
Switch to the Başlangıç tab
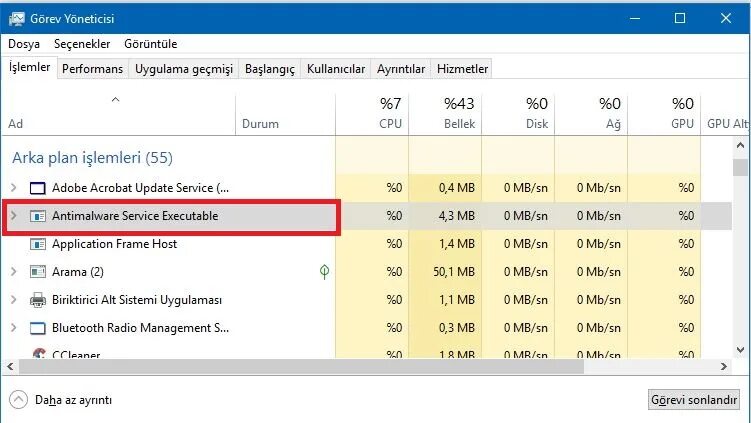(x=270, y=69)
